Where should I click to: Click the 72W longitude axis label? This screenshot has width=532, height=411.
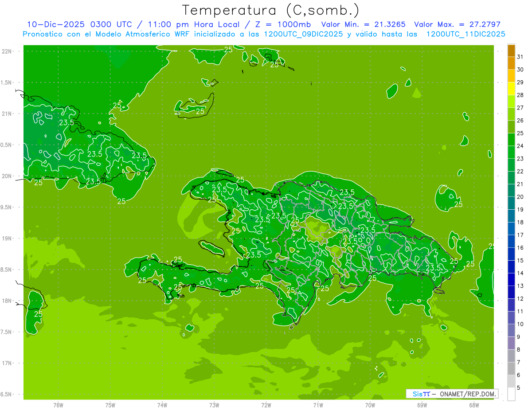[x=266, y=405]
